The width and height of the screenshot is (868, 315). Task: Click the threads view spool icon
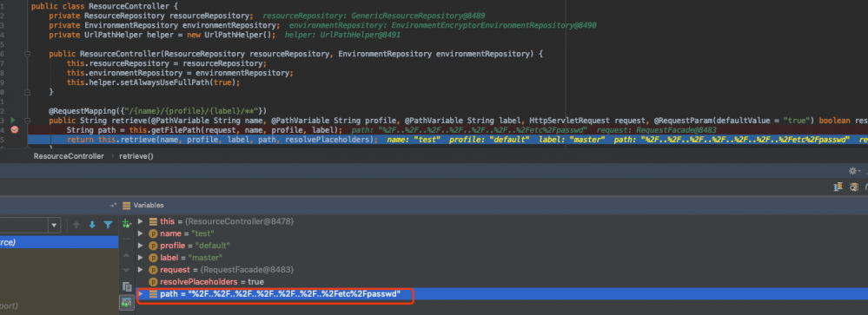pyautogui.click(x=839, y=188)
